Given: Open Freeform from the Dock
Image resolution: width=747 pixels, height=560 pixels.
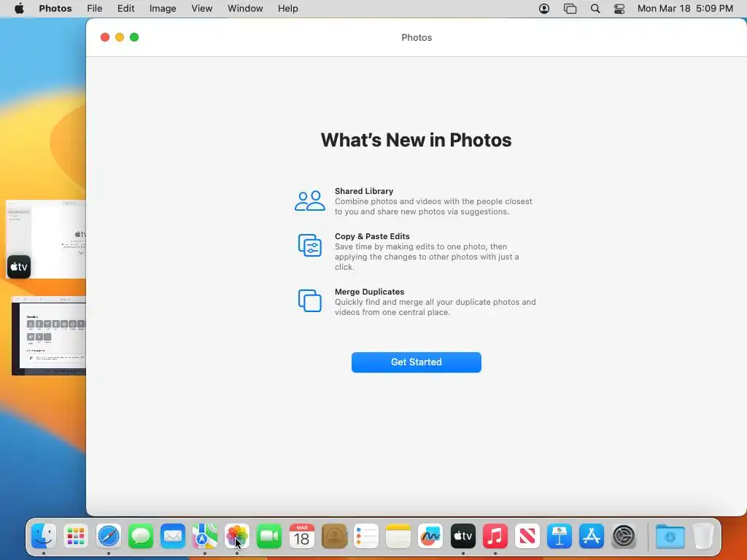Looking at the screenshot, I should coord(430,536).
